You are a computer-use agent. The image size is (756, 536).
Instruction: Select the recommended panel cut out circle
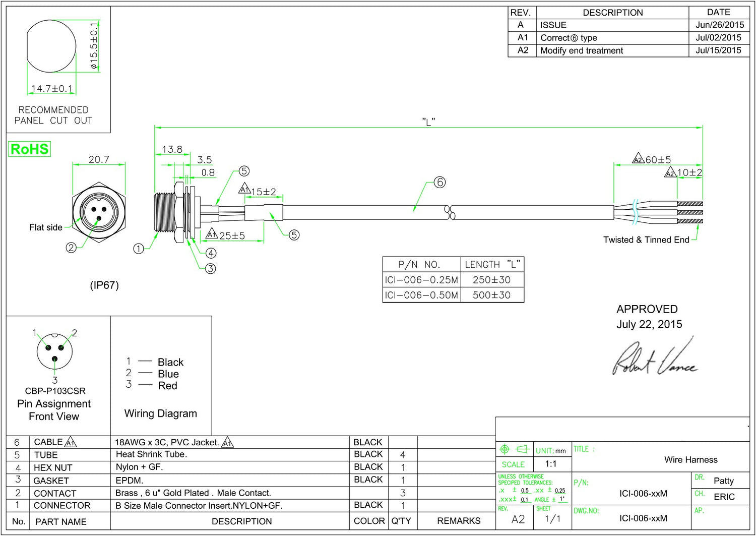51,46
